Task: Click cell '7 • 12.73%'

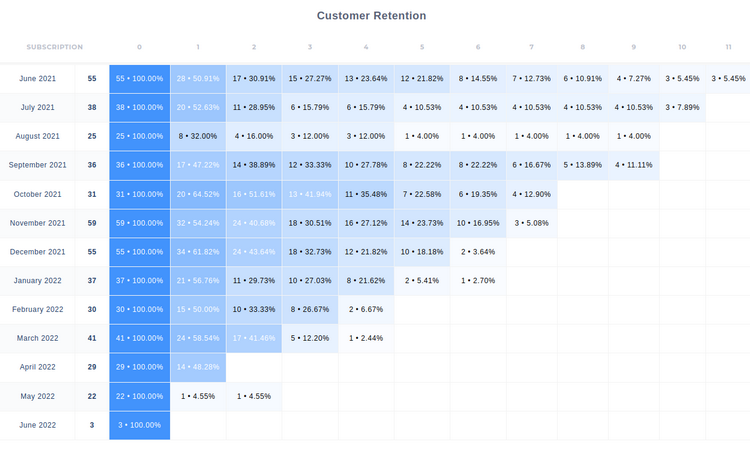Action: click(531, 78)
